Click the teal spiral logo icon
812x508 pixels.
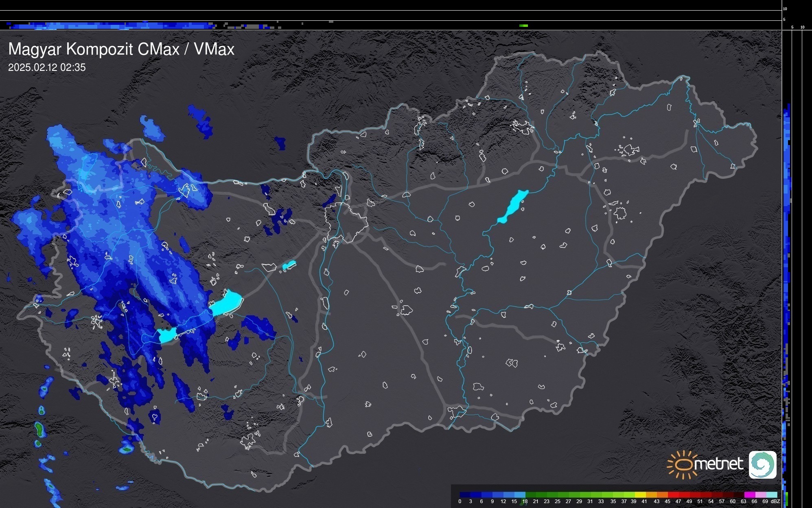pos(762,464)
